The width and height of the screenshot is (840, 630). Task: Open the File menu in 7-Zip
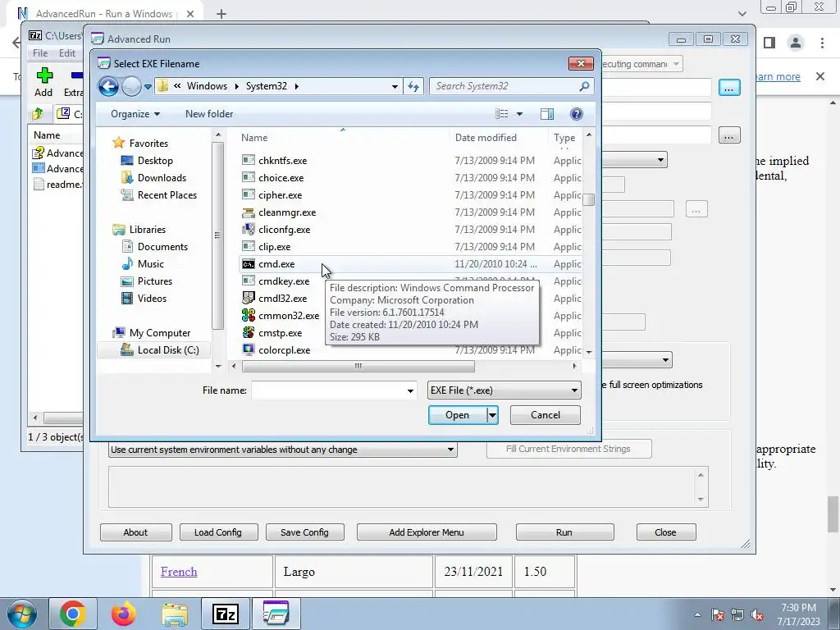point(40,53)
